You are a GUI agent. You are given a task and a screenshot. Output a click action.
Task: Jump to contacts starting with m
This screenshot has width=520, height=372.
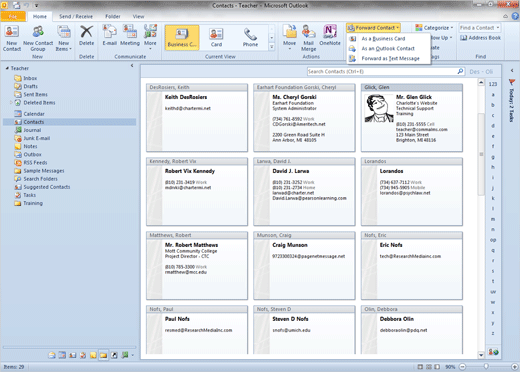coord(493,219)
